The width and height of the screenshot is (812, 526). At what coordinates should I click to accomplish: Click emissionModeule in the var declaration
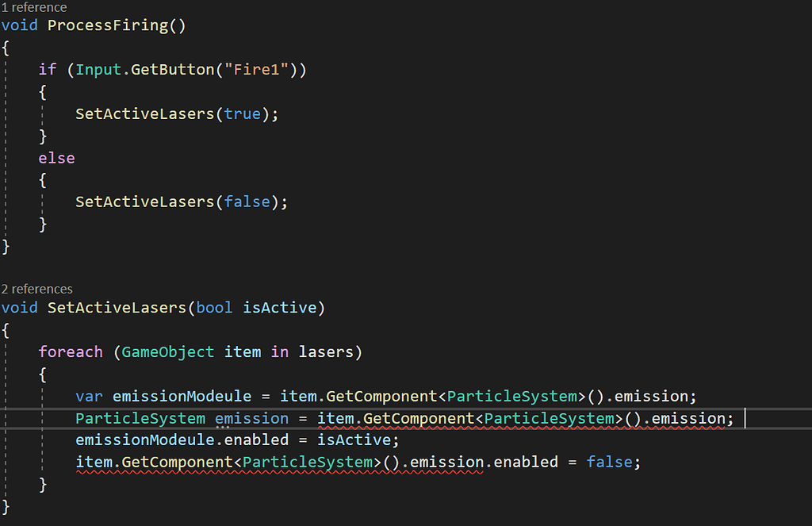pos(182,396)
